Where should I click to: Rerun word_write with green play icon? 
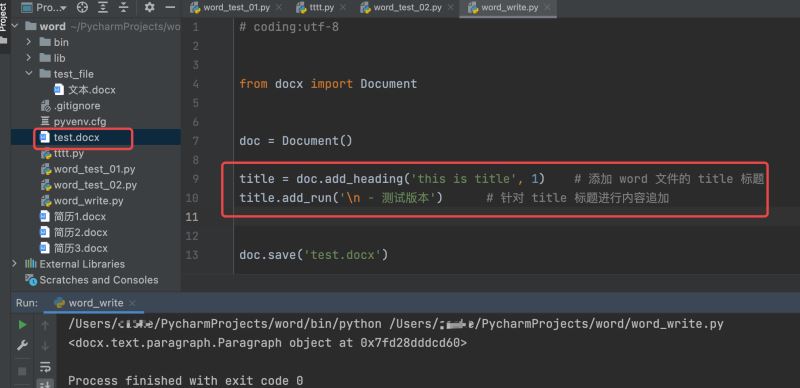point(22,325)
